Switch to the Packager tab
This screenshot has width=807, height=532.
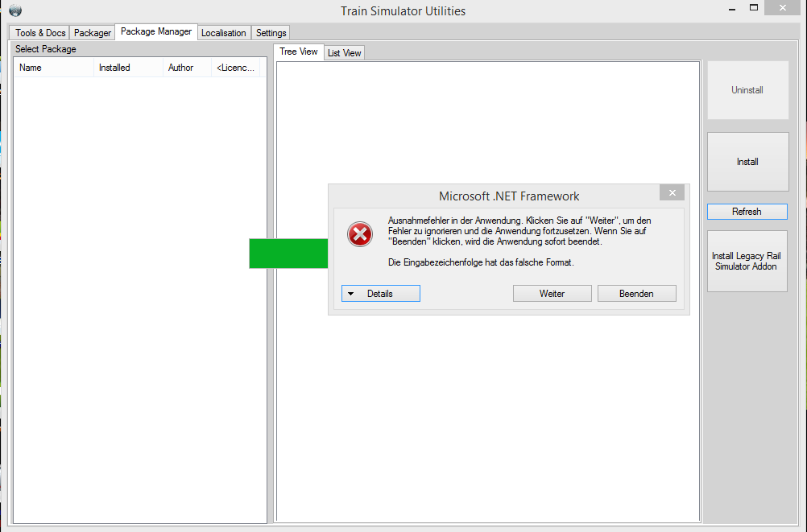click(x=92, y=33)
